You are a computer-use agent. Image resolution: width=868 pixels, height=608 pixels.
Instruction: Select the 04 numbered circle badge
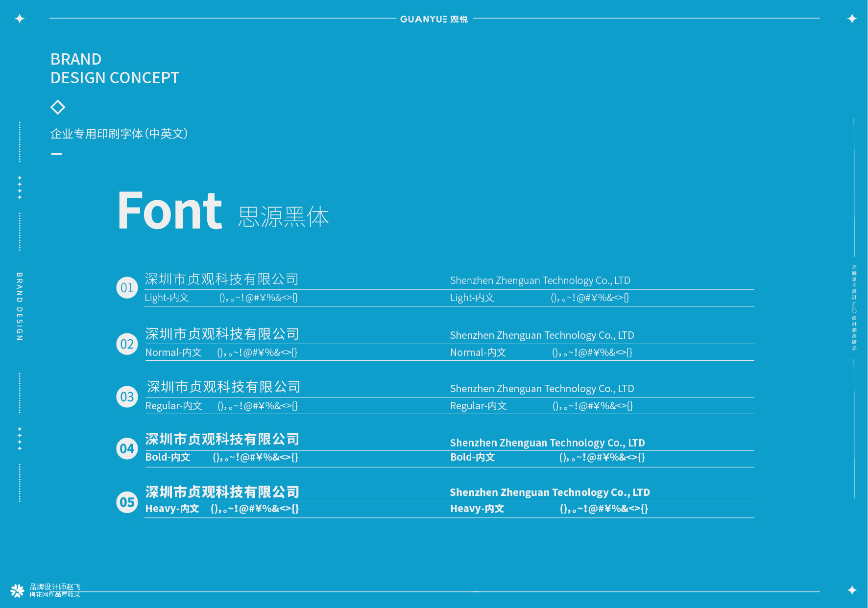(x=127, y=448)
